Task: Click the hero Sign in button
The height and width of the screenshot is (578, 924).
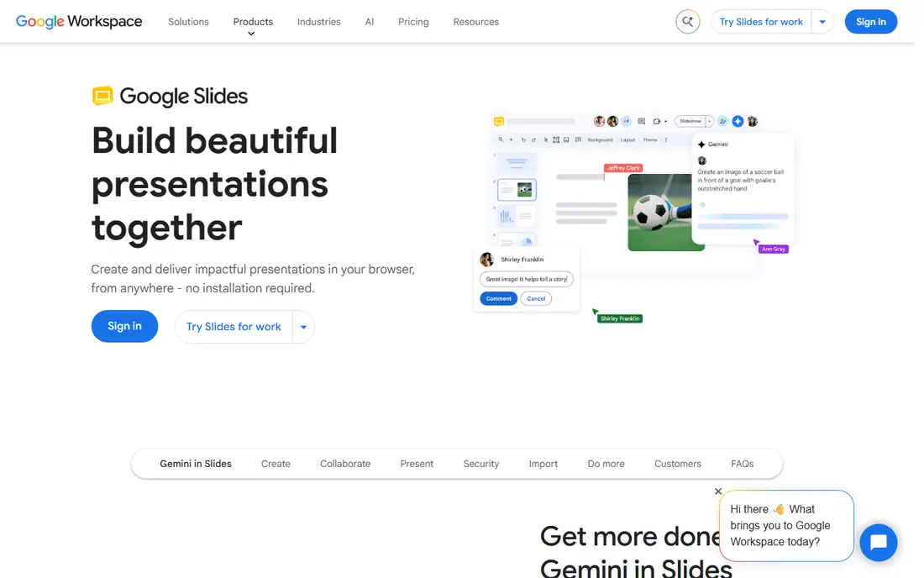Action: [x=124, y=326]
